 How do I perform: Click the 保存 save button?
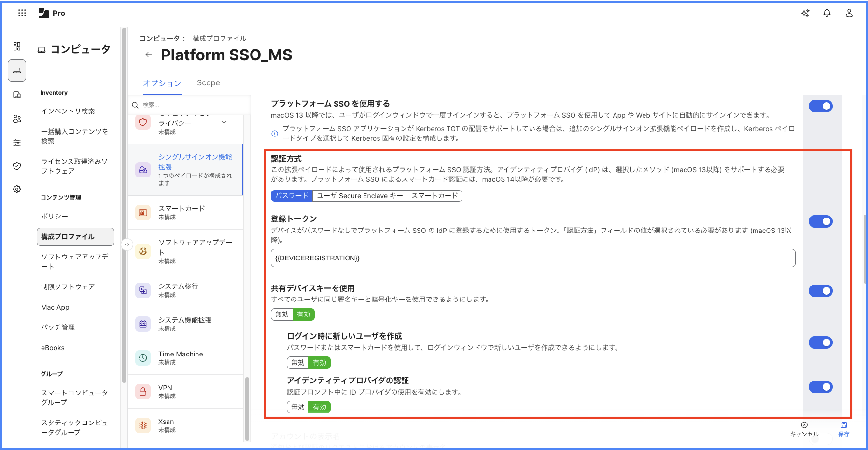pos(844,429)
